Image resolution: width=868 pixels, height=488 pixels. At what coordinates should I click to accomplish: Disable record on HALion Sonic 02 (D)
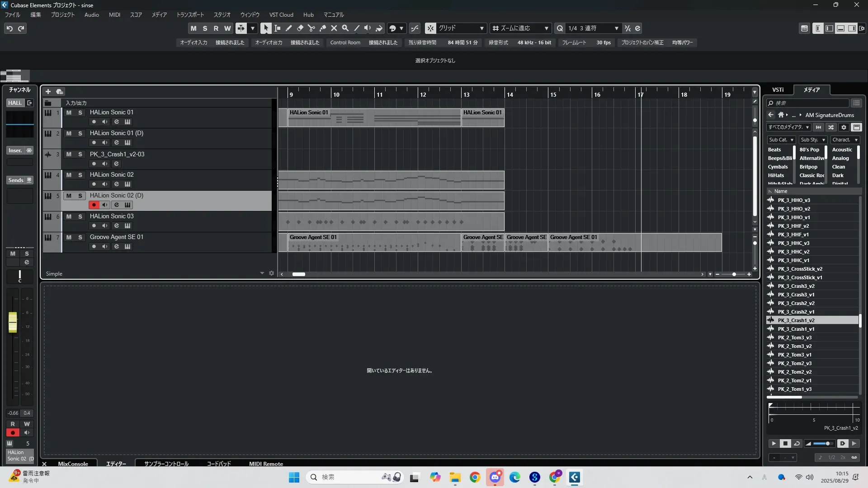(x=94, y=205)
